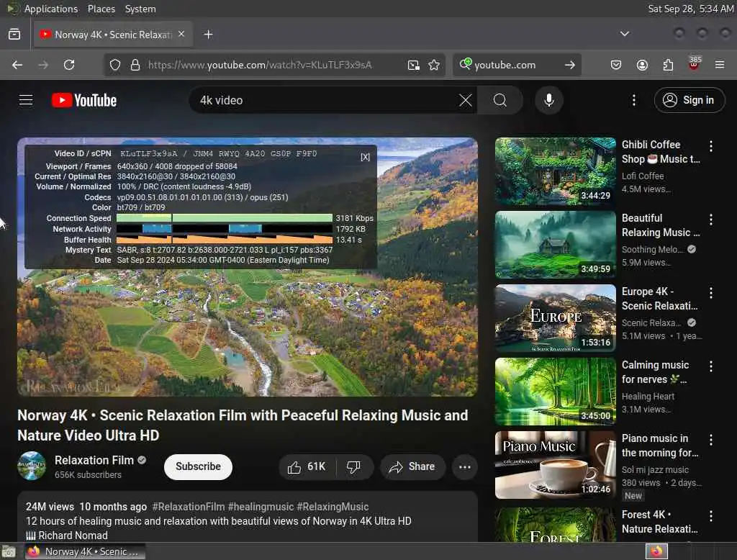The height and width of the screenshot is (560, 737).
Task: Close the Norway 4K tab
Action: click(x=181, y=34)
